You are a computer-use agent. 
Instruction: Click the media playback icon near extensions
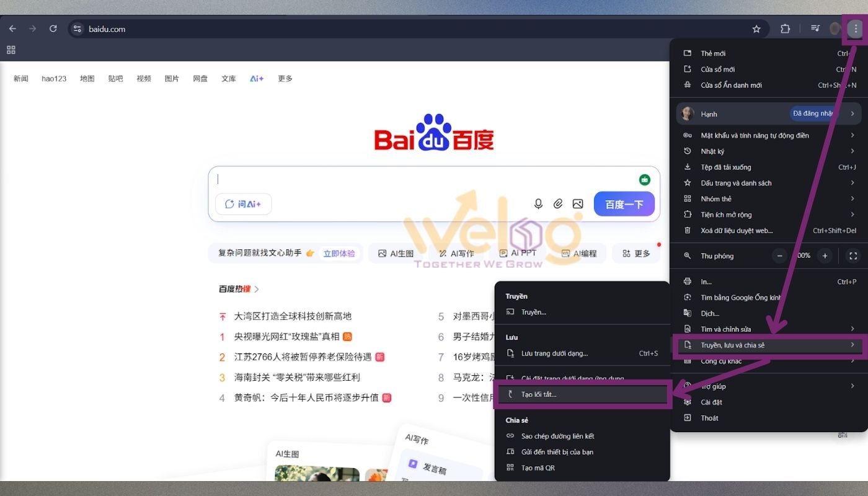[x=815, y=29]
